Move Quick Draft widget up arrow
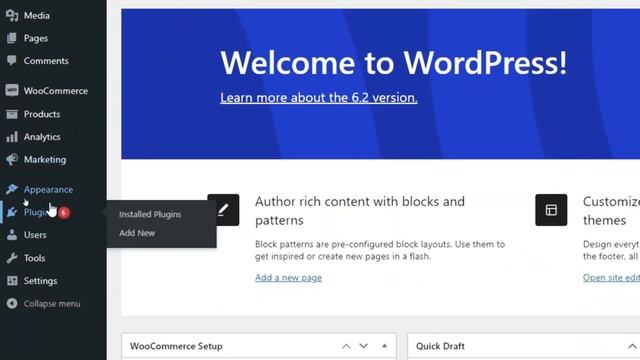Viewport: 640px width, 360px height. 632,346
